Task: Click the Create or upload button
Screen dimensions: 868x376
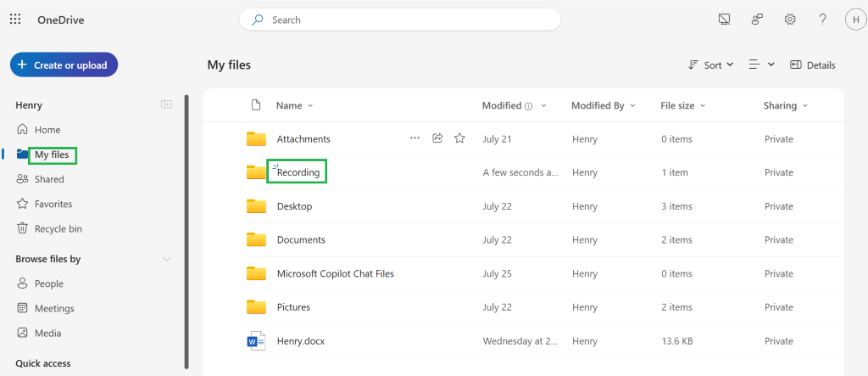Action: point(64,65)
